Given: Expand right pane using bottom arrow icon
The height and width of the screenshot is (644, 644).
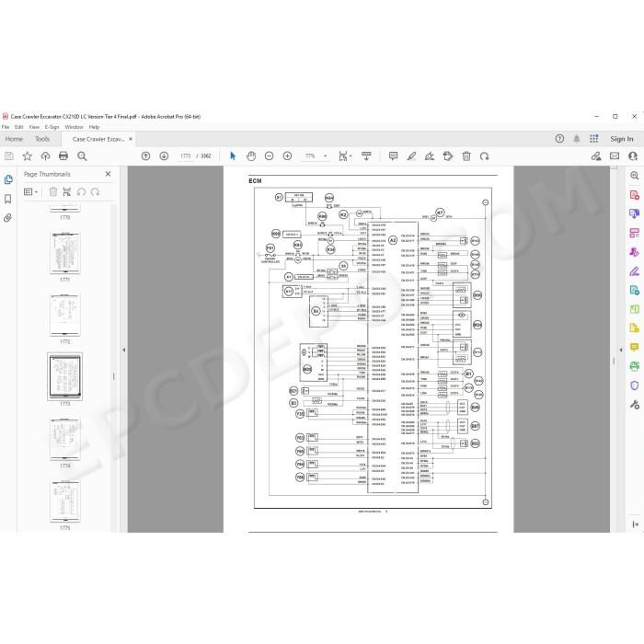Looking at the screenshot, I should coord(635,524).
